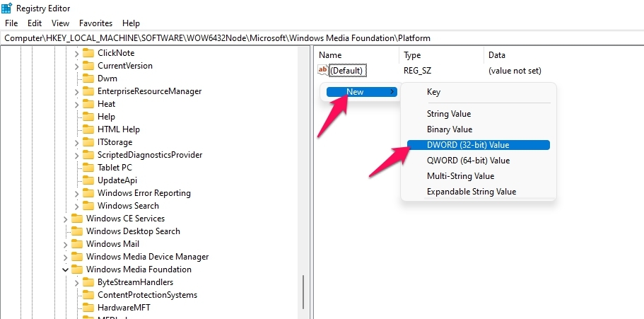Choose Key from the New submenu
This screenshot has height=319, width=644.
[433, 92]
